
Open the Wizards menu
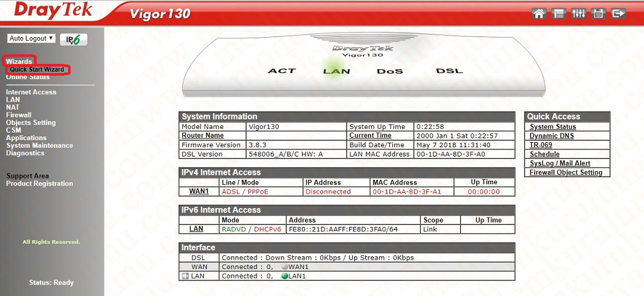point(19,62)
